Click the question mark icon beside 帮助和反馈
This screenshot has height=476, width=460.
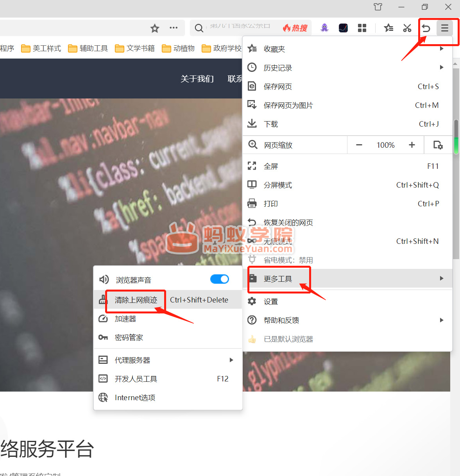point(252,320)
